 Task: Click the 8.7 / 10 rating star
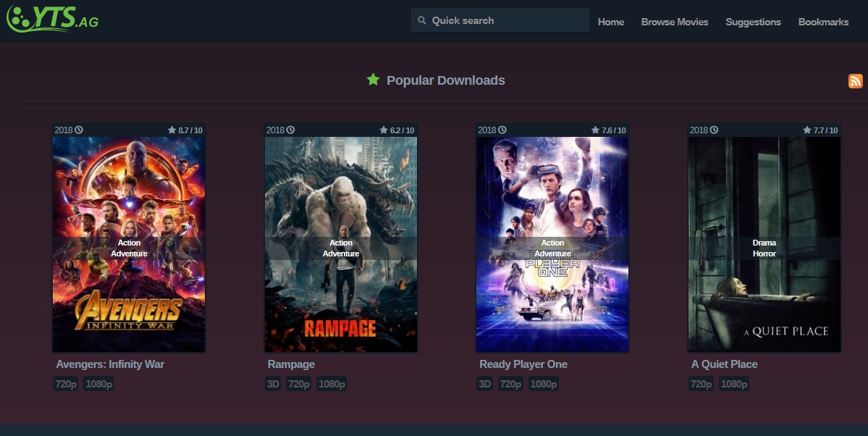pos(172,130)
